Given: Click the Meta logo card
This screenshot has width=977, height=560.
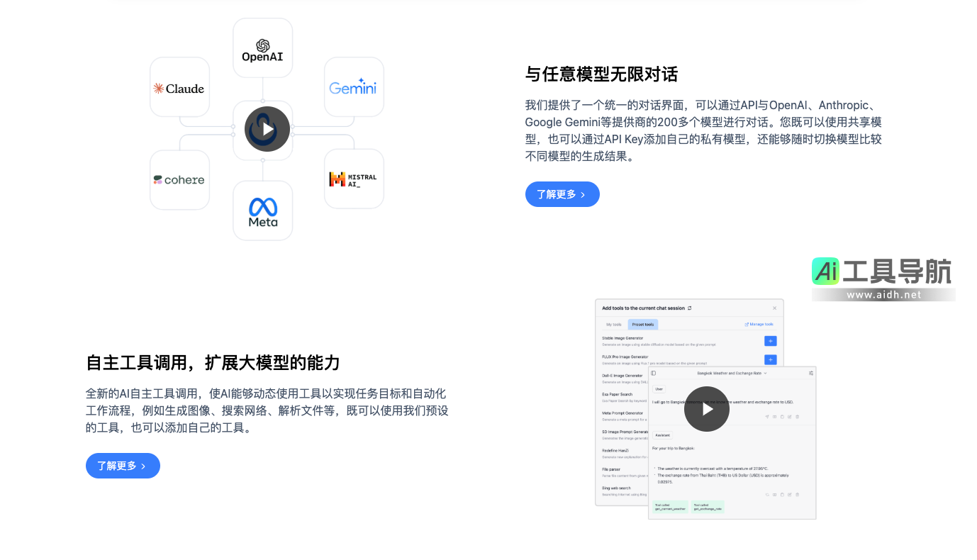Looking at the screenshot, I should click(262, 211).
